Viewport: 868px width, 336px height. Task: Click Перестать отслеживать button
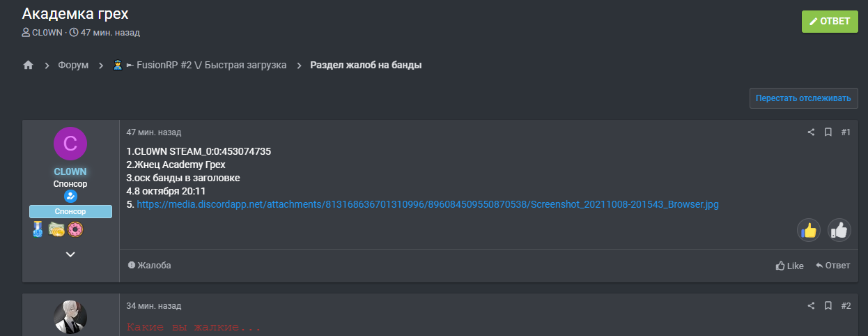(x=803, y=98)
